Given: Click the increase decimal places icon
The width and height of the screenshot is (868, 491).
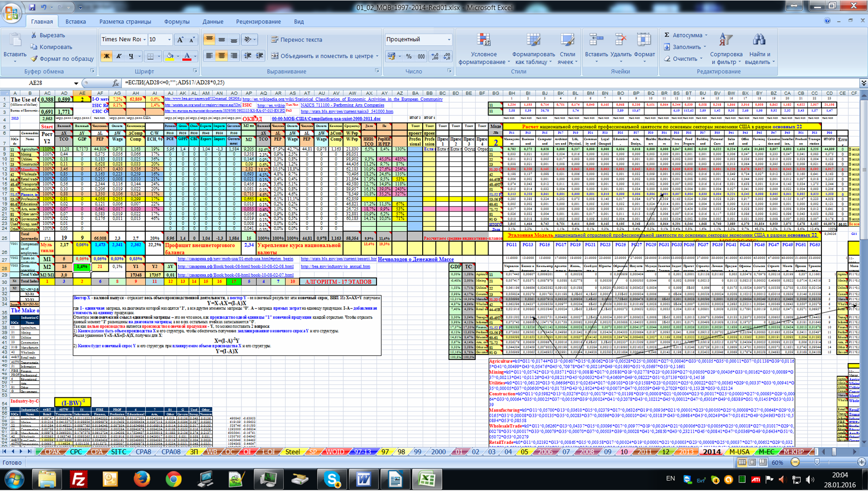Looking at the screenshot, I should [x=435, y=56].
